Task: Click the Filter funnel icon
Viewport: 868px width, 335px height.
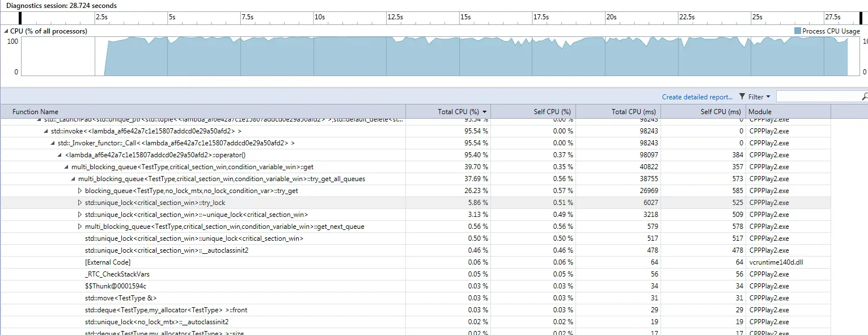Action: click(x=742, y=97)
